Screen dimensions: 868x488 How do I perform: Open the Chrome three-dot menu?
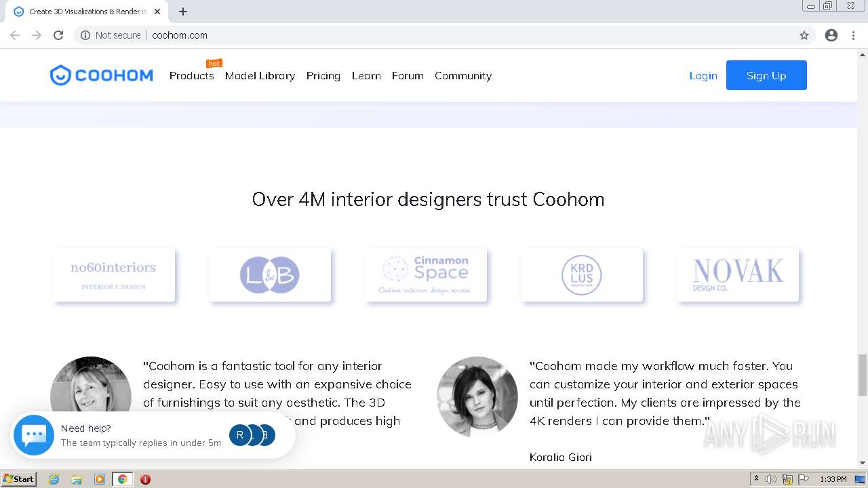[x=853, y=35]
